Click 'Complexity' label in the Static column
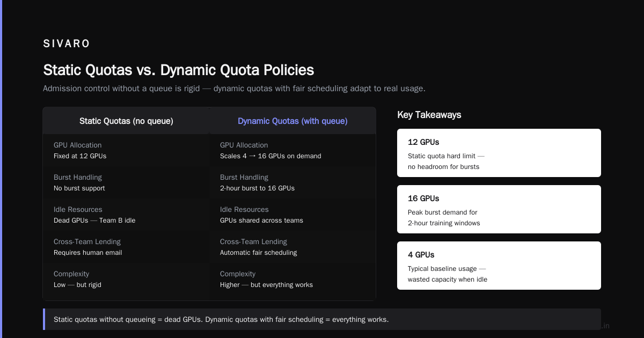This screenshot has width=644, height=338. pos(71,274)
